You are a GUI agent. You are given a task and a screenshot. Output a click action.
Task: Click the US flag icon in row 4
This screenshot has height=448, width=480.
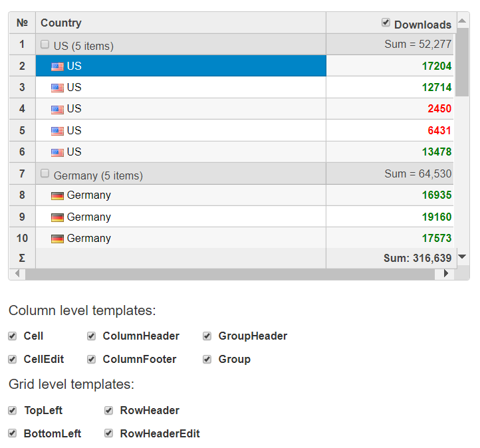point(57,110)
